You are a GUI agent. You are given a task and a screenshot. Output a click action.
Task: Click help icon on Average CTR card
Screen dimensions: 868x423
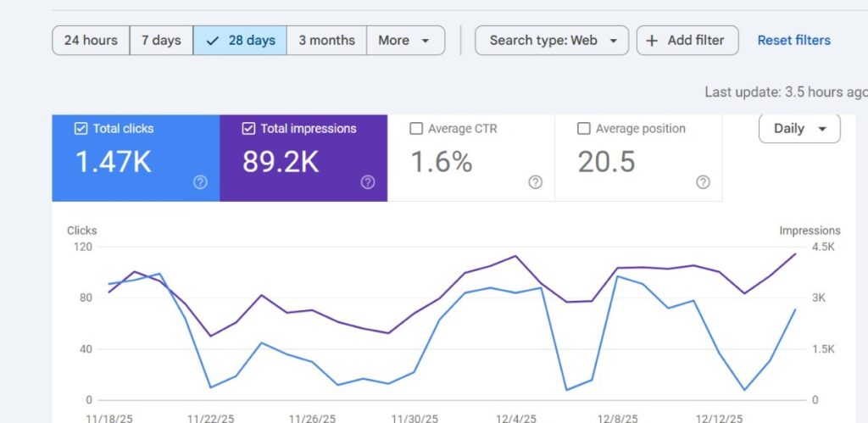(535, 181)
